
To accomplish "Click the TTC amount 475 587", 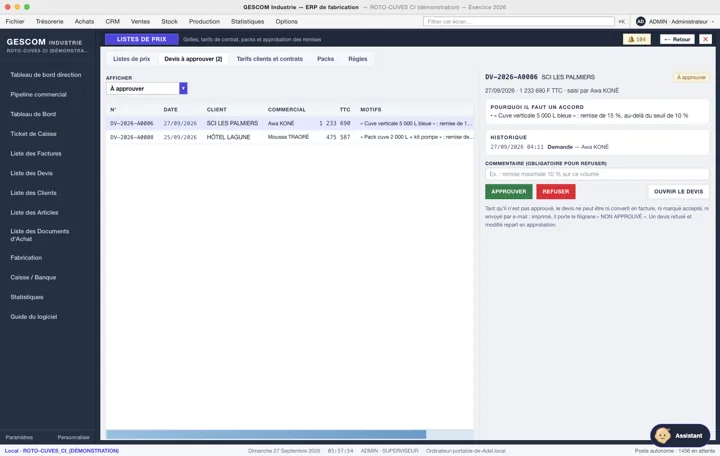I will (x=338, y=137).
